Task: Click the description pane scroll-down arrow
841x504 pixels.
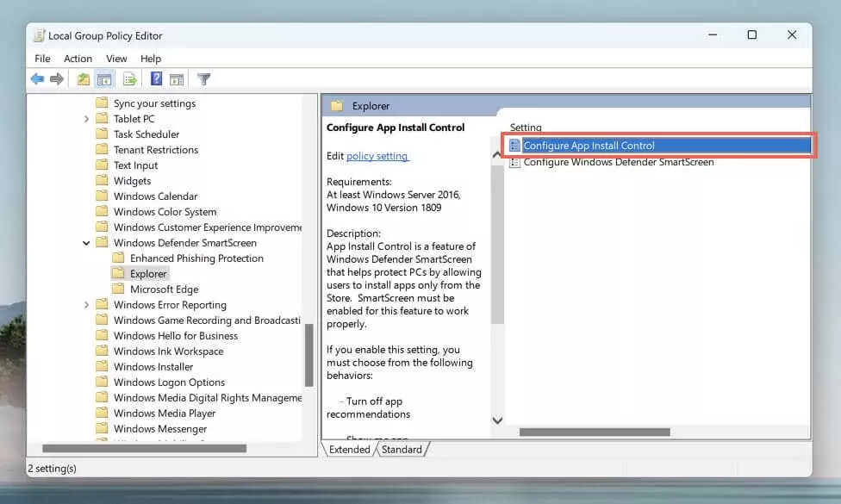Action: (498, 420)
